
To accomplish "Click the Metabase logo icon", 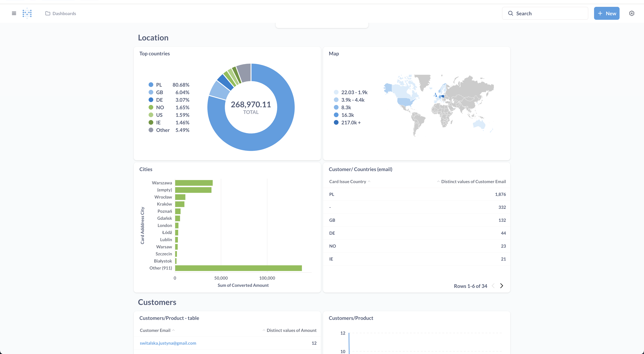I will [27, 13].
